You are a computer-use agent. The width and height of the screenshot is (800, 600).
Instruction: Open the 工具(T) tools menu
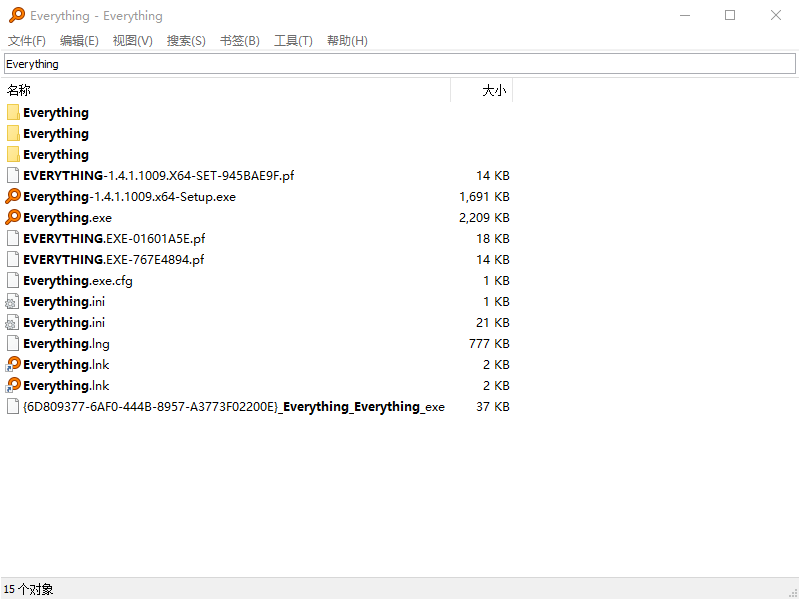click(293, 41)
